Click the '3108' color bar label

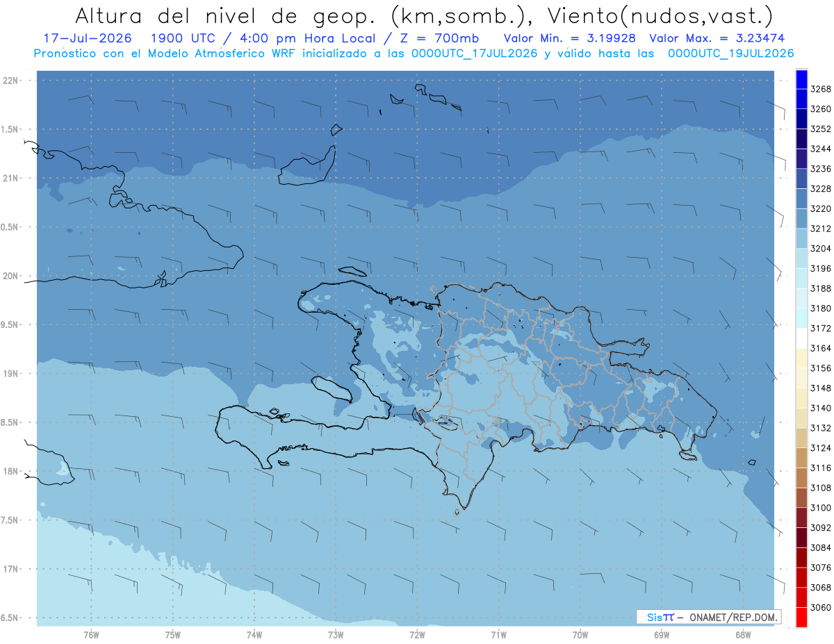[821, 488]
